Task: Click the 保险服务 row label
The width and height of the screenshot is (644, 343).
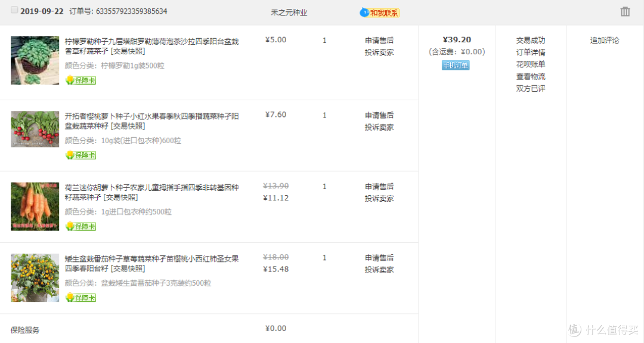Action: [25, 330]
